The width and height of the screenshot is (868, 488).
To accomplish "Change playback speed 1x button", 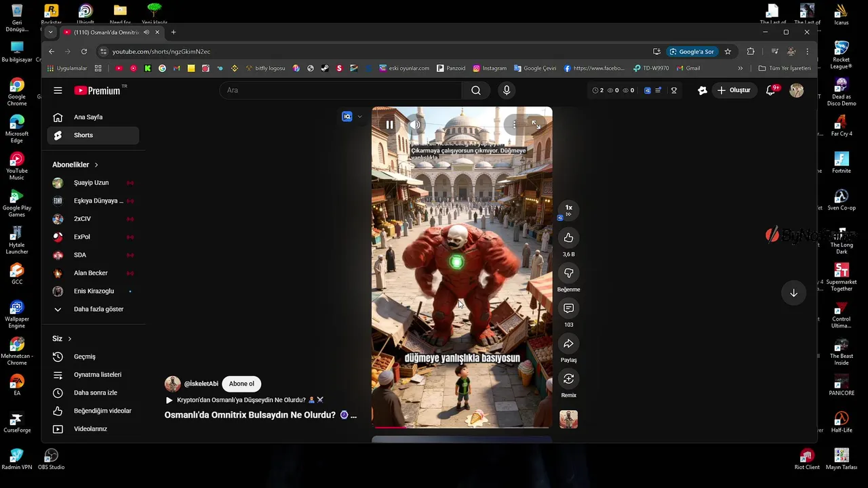I will point(568,209).
